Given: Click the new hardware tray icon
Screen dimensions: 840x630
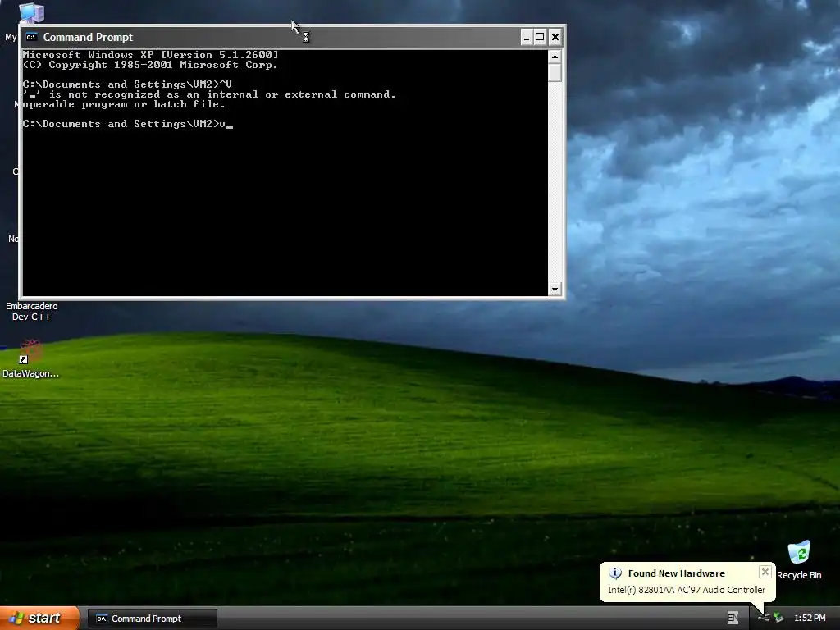Looking at the screenshot, I should point(764,619).
